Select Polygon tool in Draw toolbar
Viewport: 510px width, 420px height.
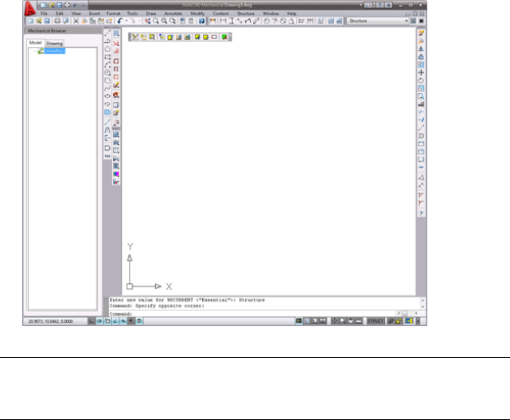(x=107, y=49)
